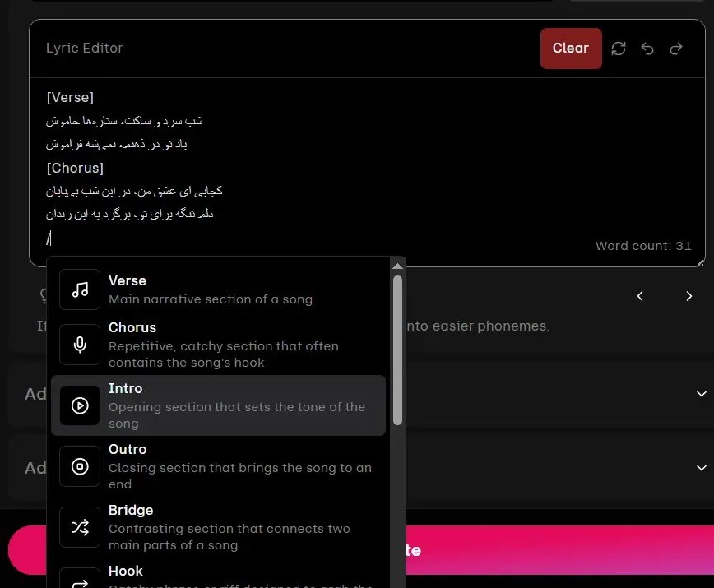
Task: Click the Hook icon at list bottom
Action: (80, 581)
